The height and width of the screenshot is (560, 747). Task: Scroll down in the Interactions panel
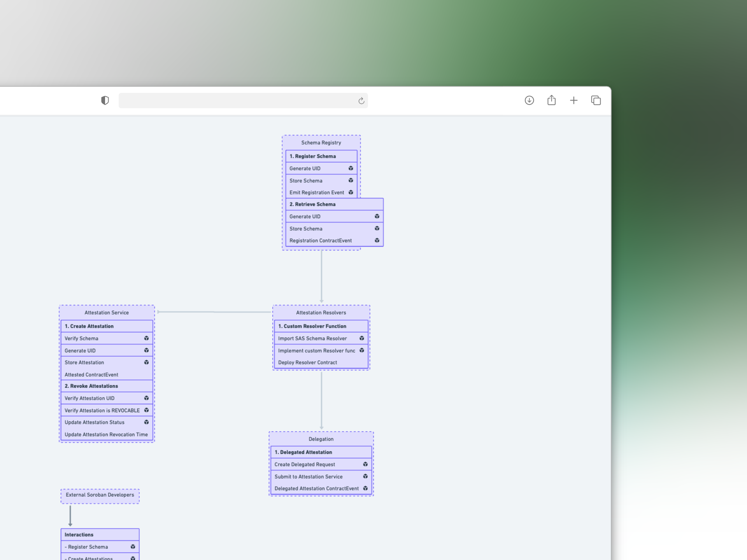(99, 556)
